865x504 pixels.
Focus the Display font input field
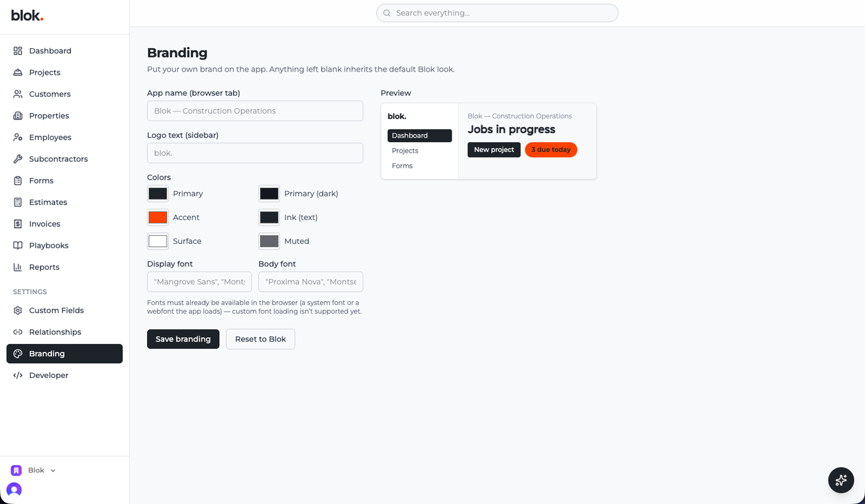(200, 282)
